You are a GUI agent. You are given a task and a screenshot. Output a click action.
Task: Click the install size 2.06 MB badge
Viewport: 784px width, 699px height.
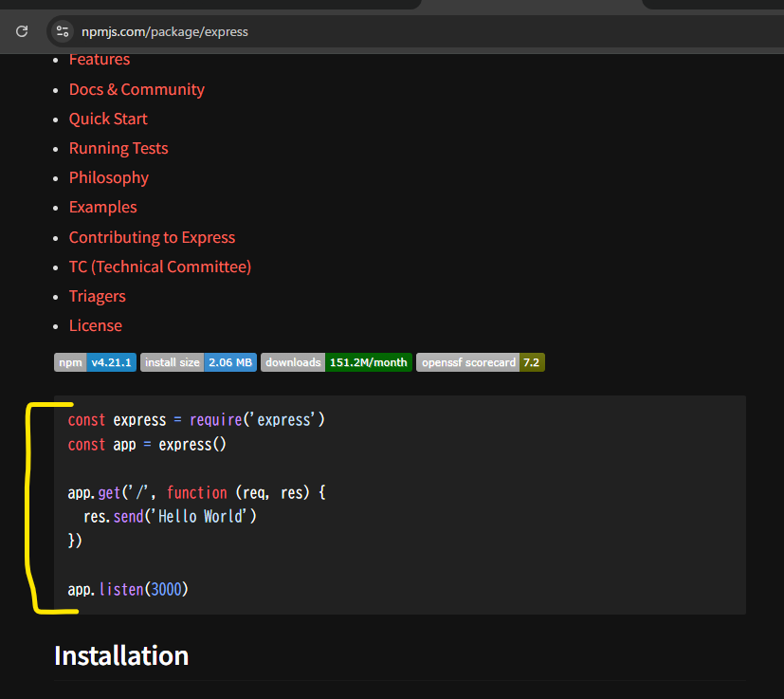(198, 362)
